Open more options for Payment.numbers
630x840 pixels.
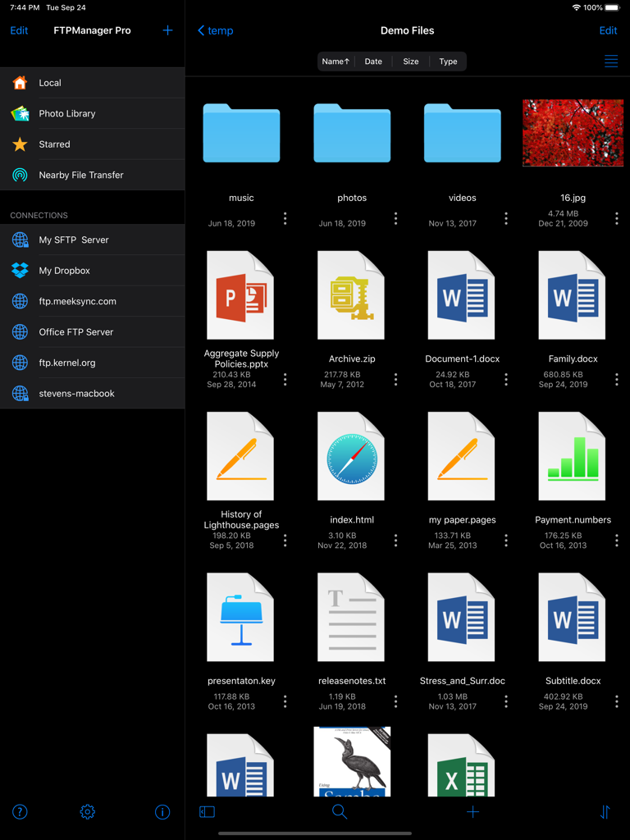(x=616, y=540)
